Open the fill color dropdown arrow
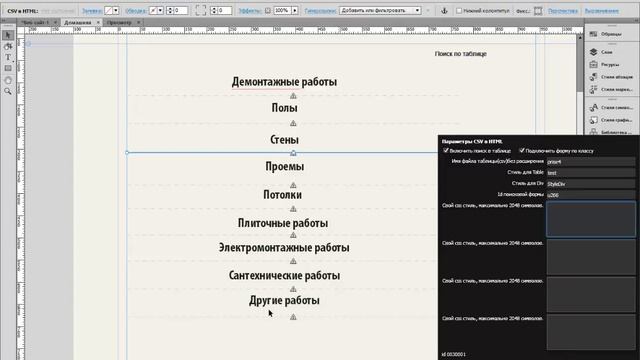This screenshot has height=360, width=640. tap(116, 11)
